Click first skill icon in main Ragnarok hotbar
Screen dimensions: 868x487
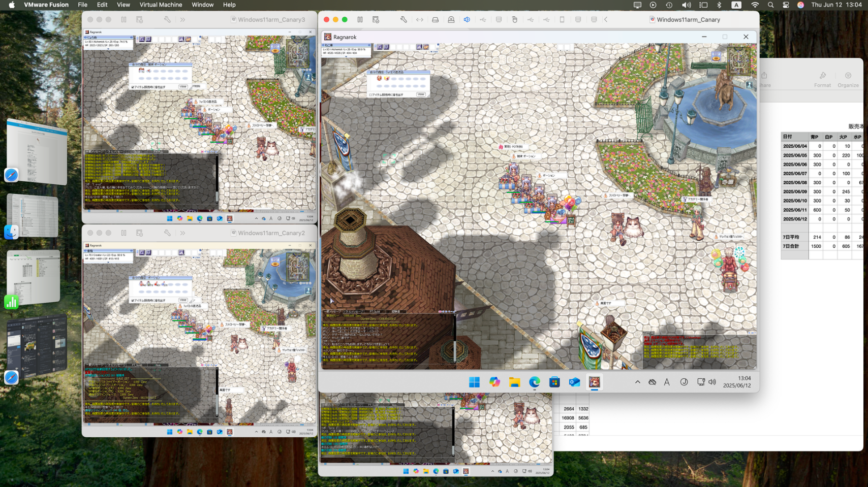[x=379, y=47]
